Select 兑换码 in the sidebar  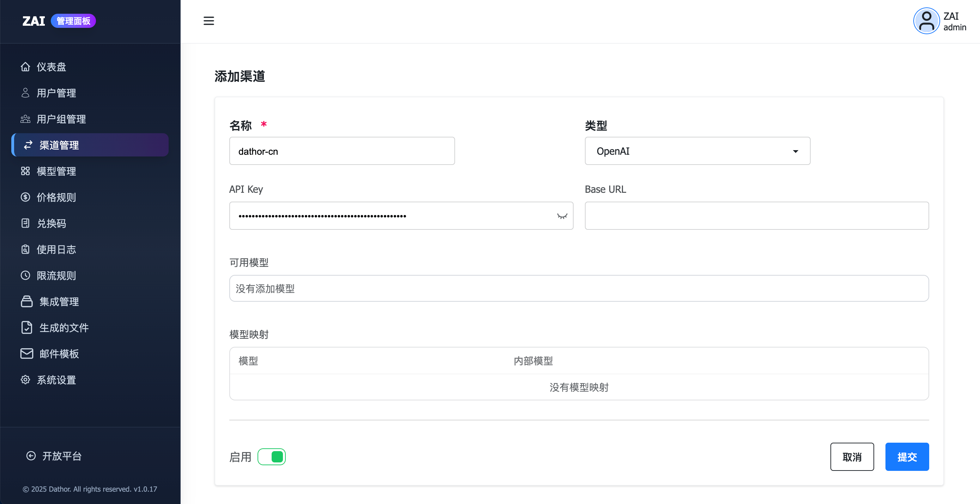coord(52,223)
